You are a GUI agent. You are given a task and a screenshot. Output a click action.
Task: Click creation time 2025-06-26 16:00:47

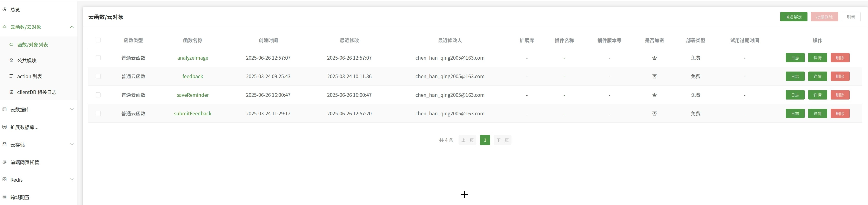(268, 95)
